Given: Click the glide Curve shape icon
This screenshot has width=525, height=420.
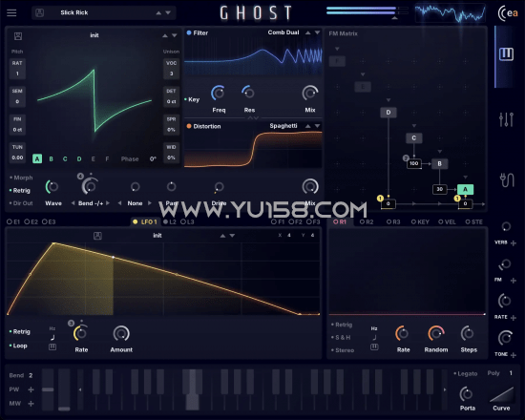Looking at the screenshot, I should tap(501, 395).
